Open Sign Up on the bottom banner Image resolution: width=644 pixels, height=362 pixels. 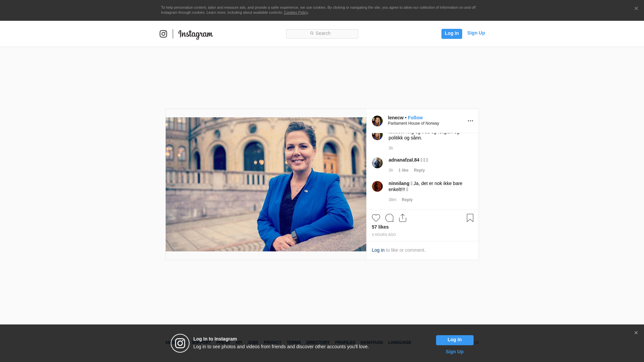point(454,352)
